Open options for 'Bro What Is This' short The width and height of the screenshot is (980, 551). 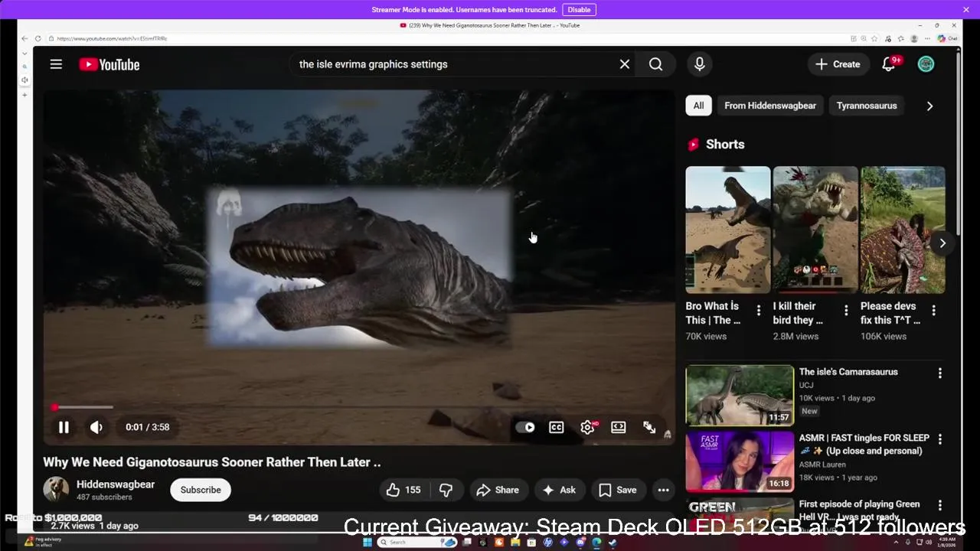759,310
